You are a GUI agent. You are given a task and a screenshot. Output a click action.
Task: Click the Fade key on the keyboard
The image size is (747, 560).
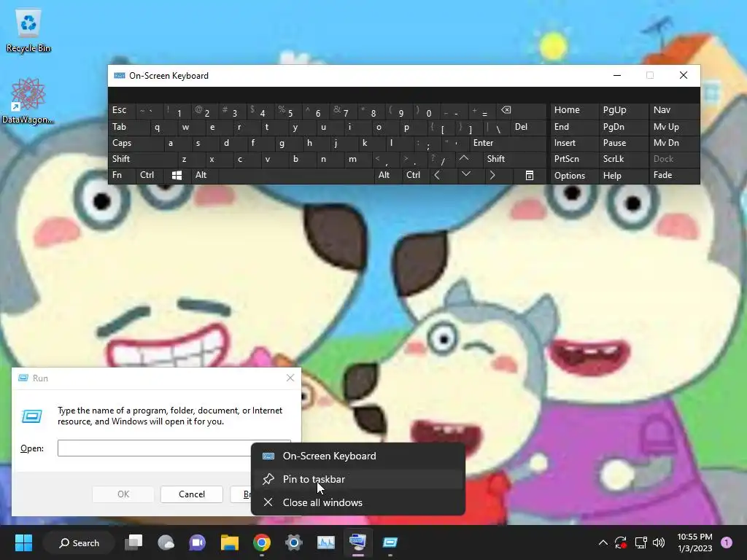(x=673, y=175)
